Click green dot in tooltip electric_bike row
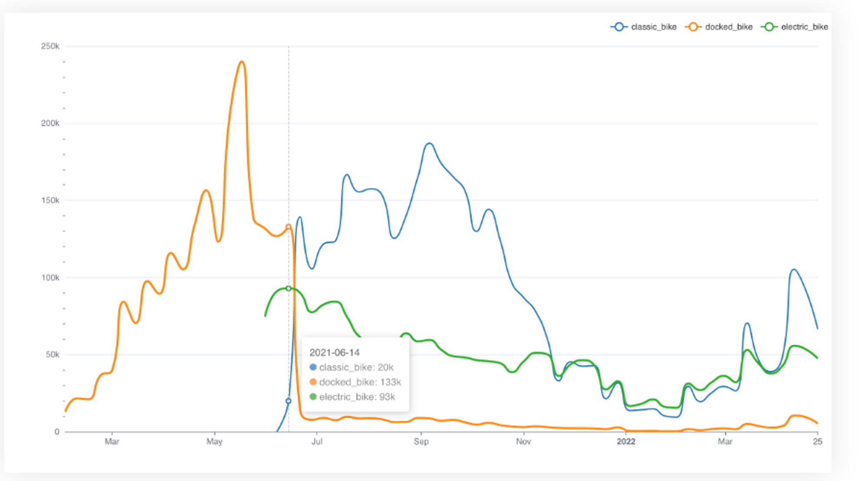 click(x=313, y=397)
